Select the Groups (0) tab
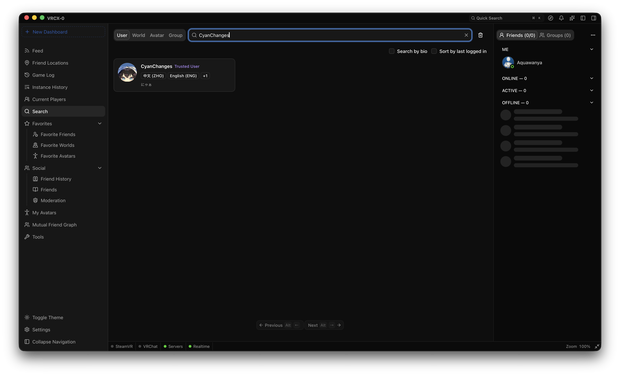The image size is (620, 376). [555, 35]
